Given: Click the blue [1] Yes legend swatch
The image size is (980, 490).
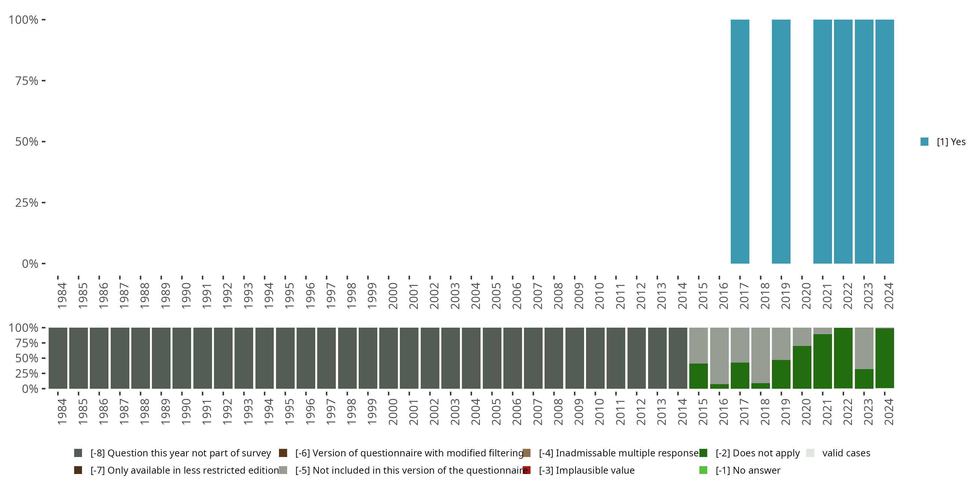Looking at the screenshot, I should pos(924,141).
